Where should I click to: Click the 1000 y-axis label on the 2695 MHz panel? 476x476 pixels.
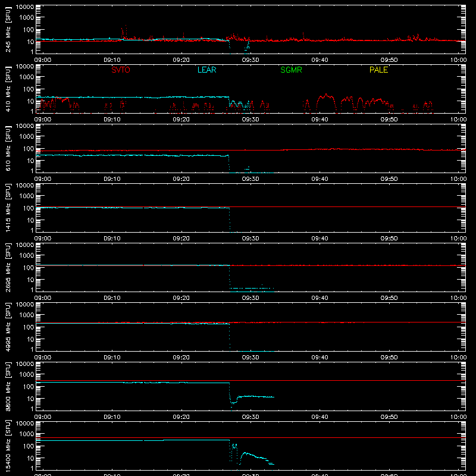point(27,255)
